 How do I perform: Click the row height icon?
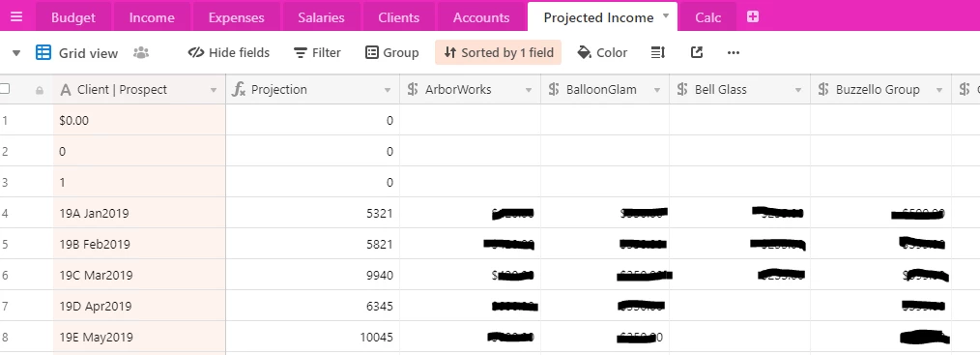click(x=657, y=52)
